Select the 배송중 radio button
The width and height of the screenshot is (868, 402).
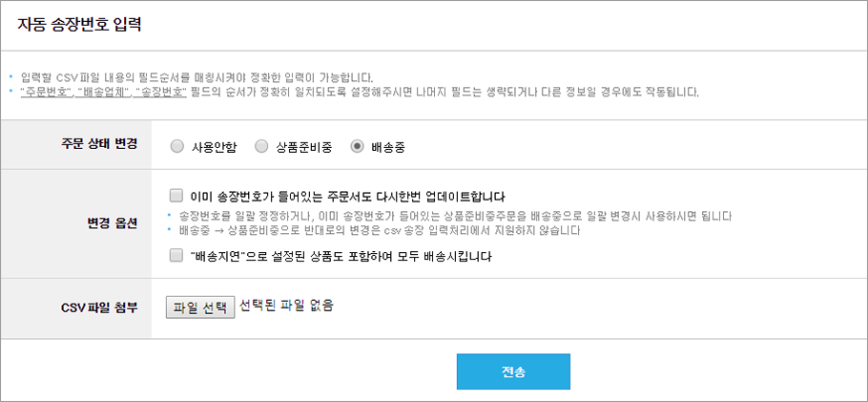pos(357,147)
